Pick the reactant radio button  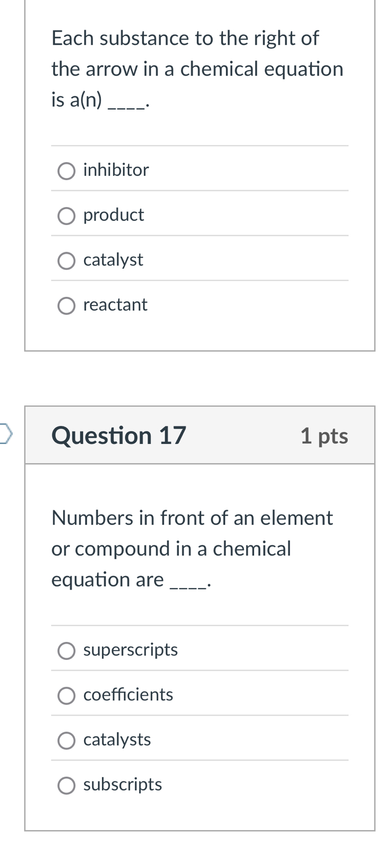point(66,306)
